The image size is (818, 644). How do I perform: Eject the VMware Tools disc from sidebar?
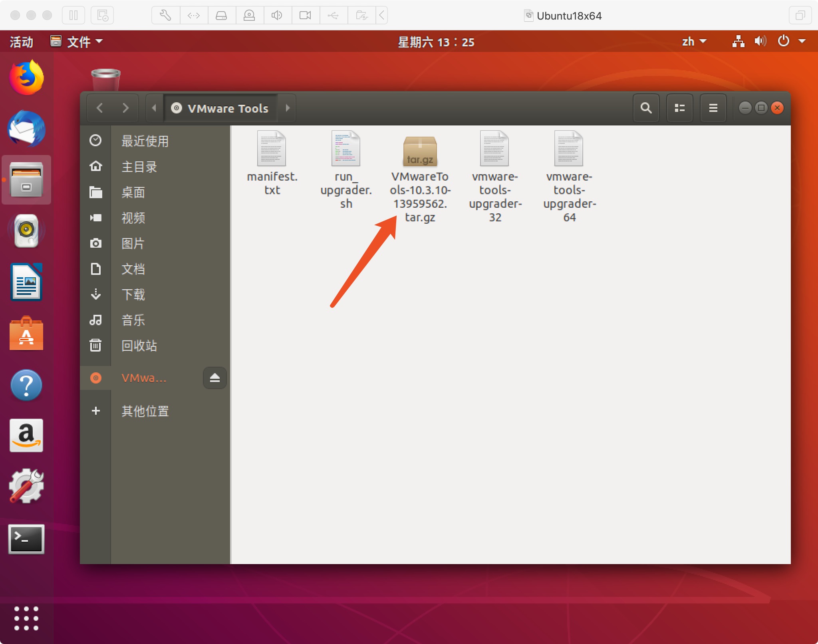click(x=214, y=378)
